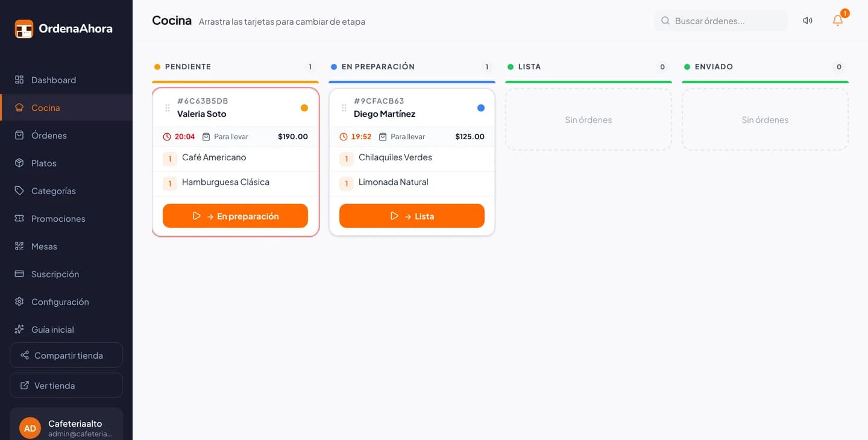
Task: Click the notification badge showing 1
Action: click(844, 13)
